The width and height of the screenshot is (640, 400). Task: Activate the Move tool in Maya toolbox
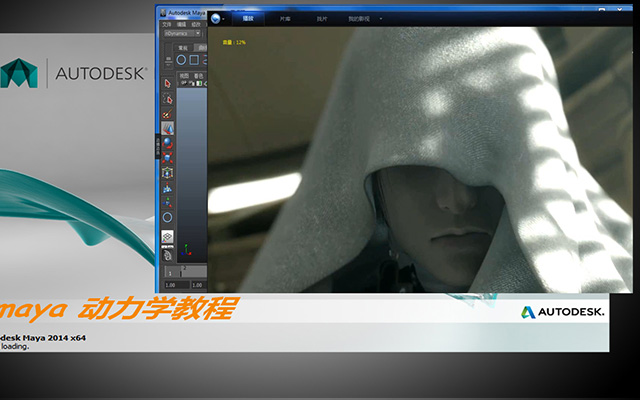pos(167,128)
